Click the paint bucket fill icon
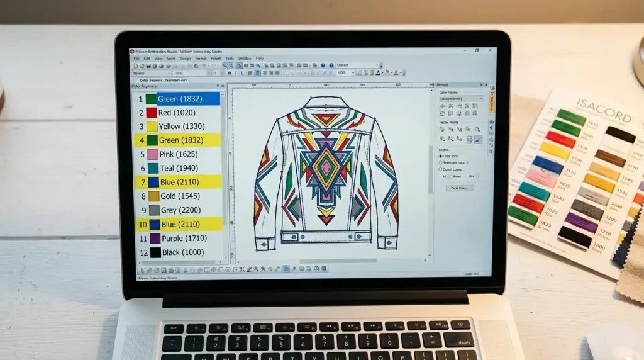The width and height of the screenshot is (644, 360). pyautogui.click(x=387, y=72)
